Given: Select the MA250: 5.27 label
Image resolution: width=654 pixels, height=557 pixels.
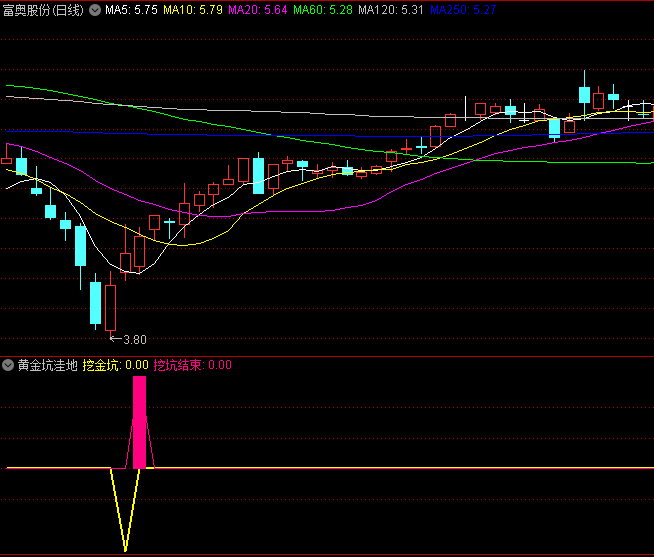Looking at the screenshot, I should coord(463,10).
